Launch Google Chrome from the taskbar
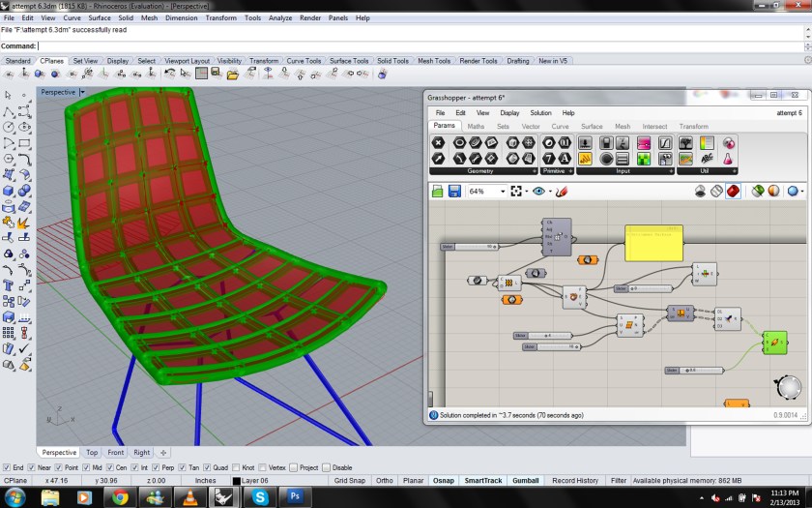 120,497
